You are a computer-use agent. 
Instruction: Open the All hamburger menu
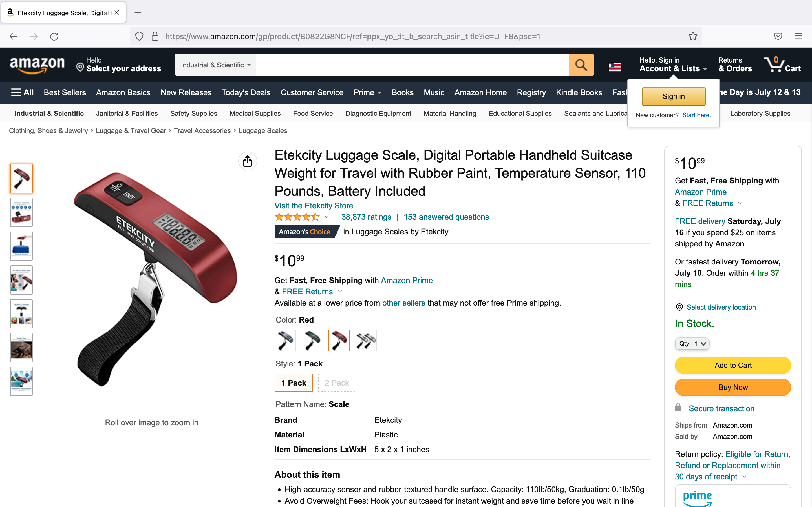coord(22,93)
